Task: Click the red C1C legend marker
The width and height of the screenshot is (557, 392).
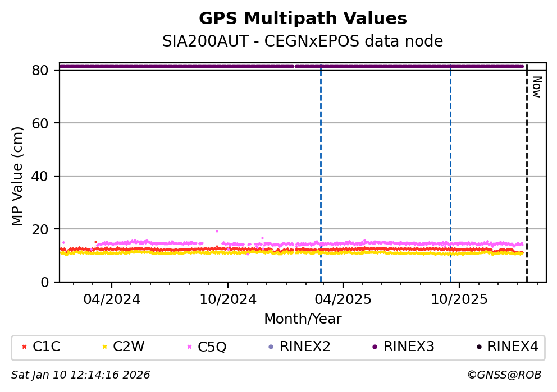Action: [24, 347]
